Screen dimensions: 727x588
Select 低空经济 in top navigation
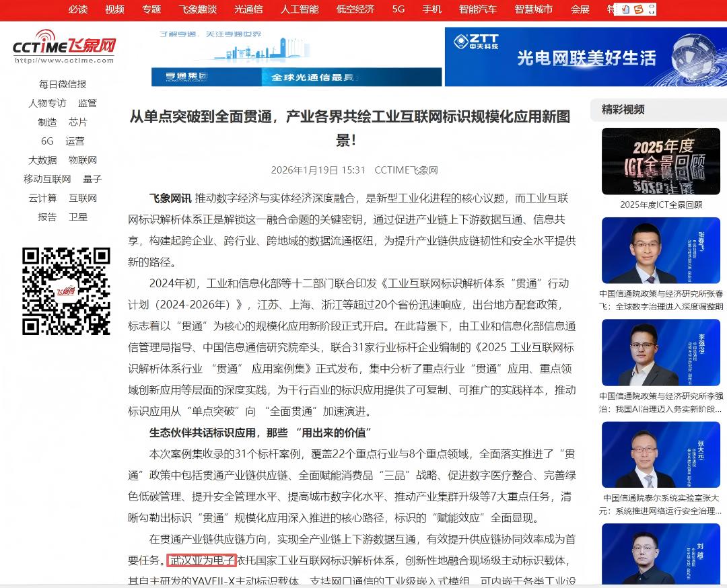click(x=355, y=9)
